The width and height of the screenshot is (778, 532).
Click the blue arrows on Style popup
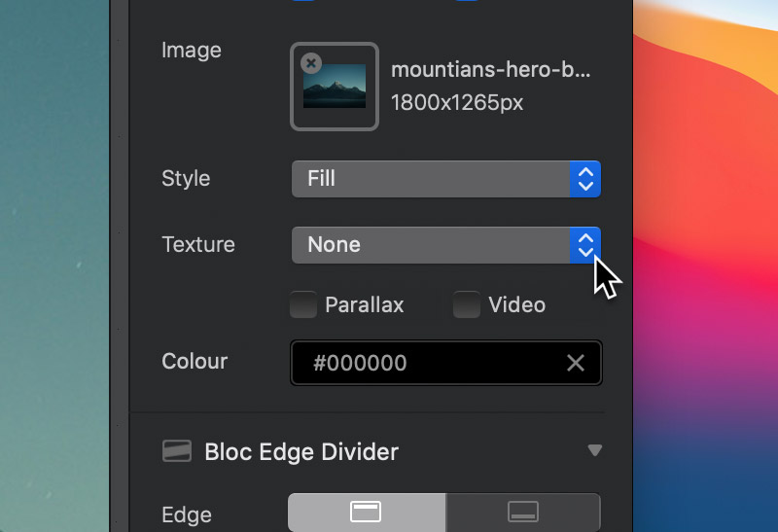[x=585, y=179]
